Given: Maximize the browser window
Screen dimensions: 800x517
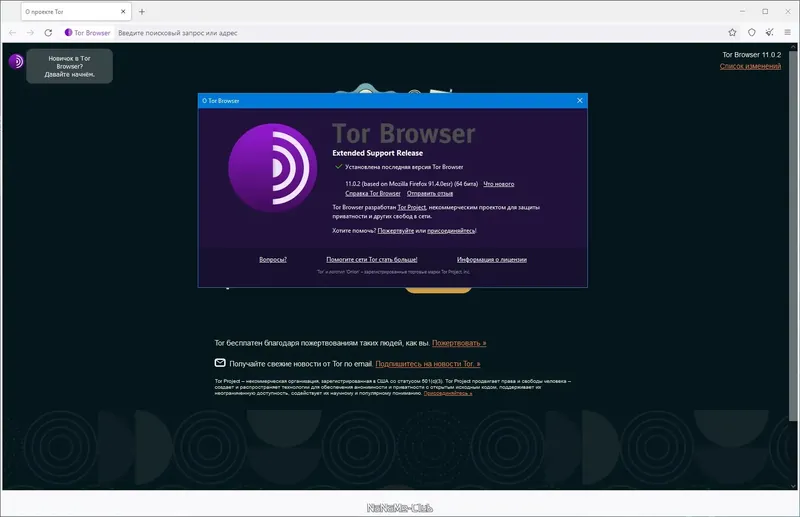Looking at the screenshot, I should [x=765, y=11].
